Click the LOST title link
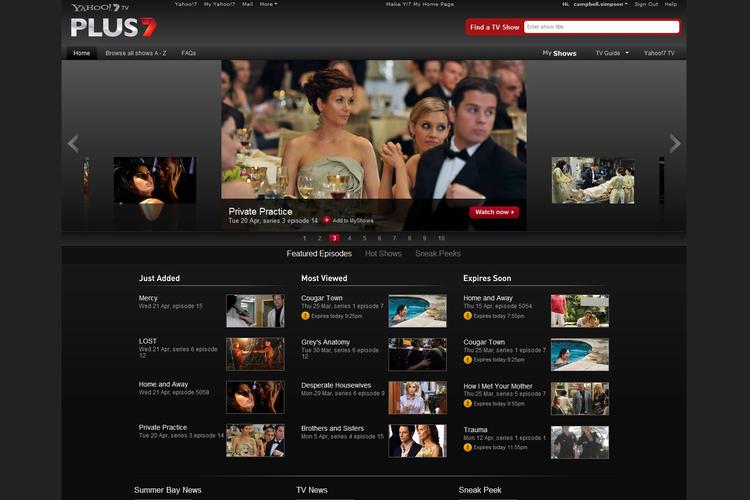Viewport: 750px width, 500px height. 147,341
